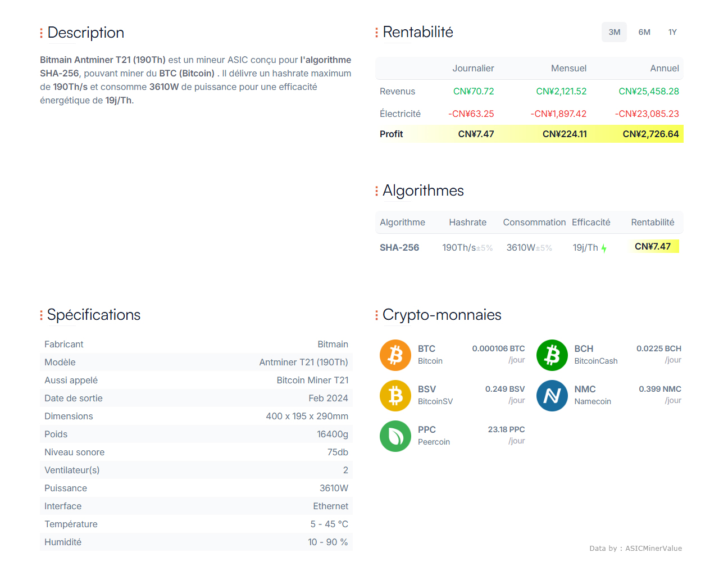728x584 pixels.
Task: Select the SHA-256 algorithm name
Action: point(399,247)
